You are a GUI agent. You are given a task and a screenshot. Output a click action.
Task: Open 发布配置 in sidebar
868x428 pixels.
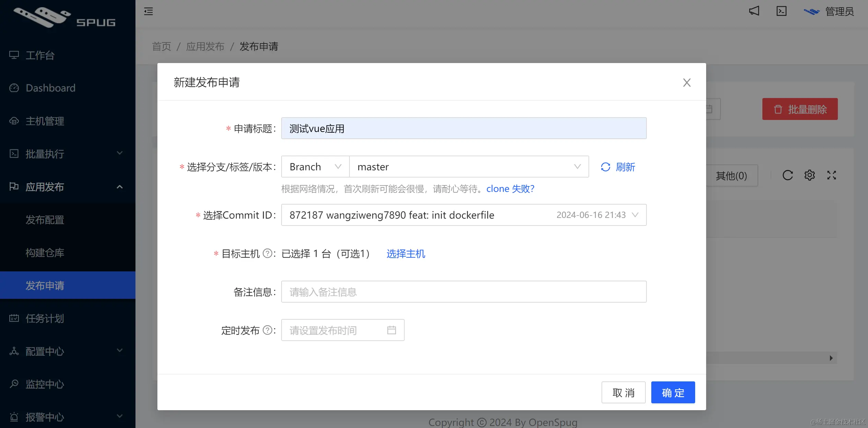45,220
